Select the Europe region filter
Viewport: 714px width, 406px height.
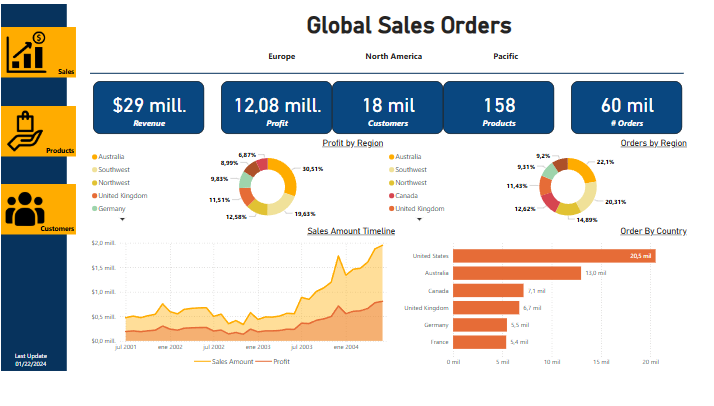(282, 56)
